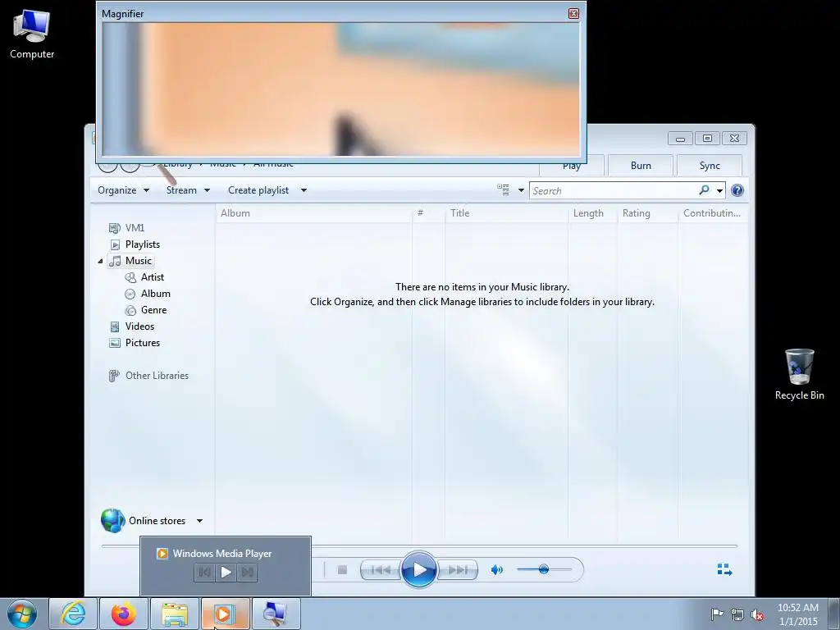Viewport: 840px width, 630px height.
Task: Select VM1 in the navigation pane
Action: (135, 228)
